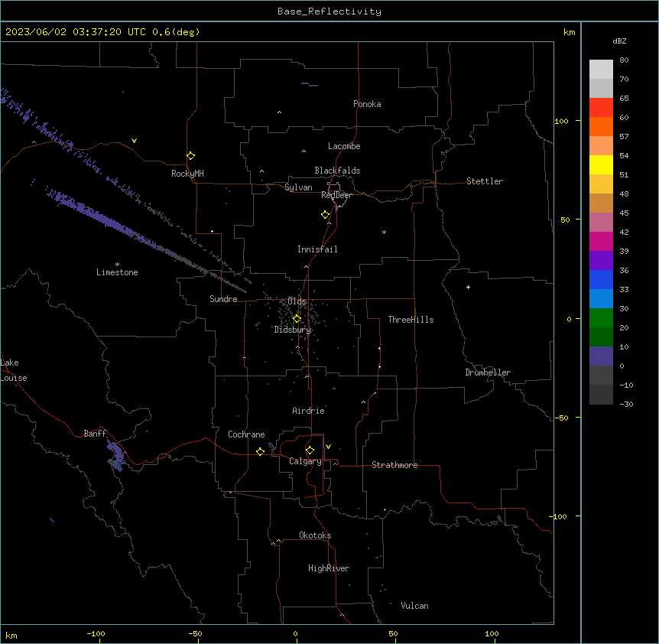Click the orange 60 dBZ legend swatch
Image resolution: width=659 pixels, height=644 pixels.
pos(601,126)
